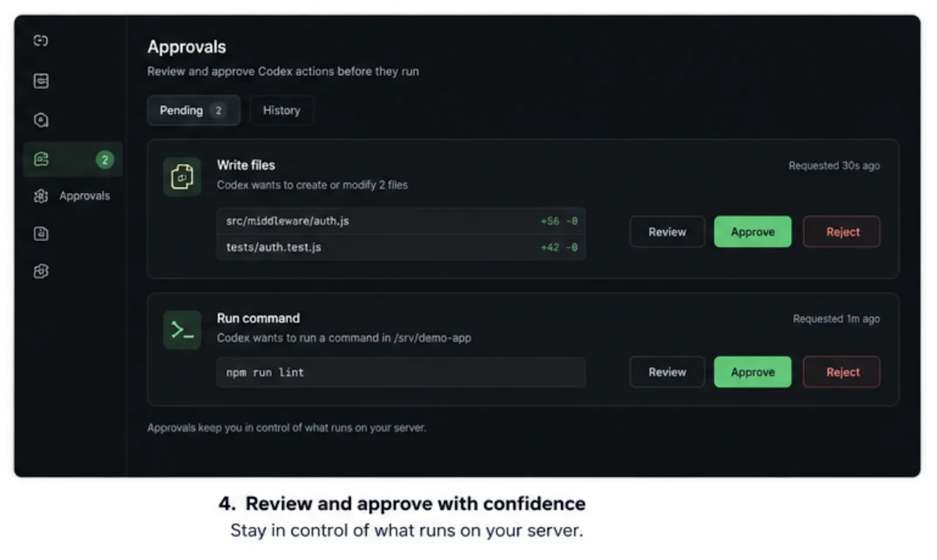Select the tests/auth.test.js file row

point(401,248)
